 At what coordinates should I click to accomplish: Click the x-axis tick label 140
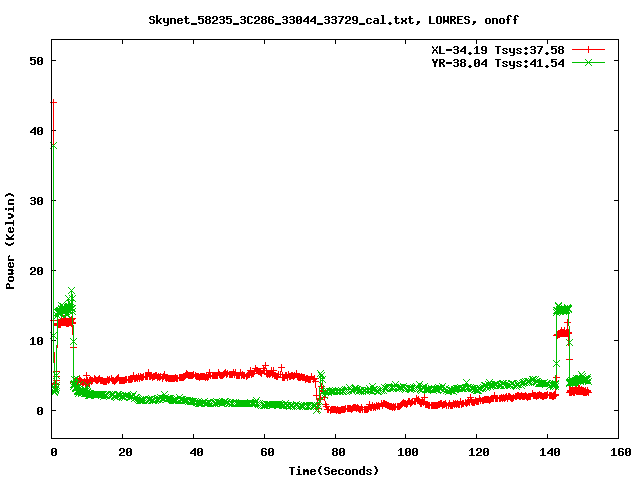click(550, 452)
